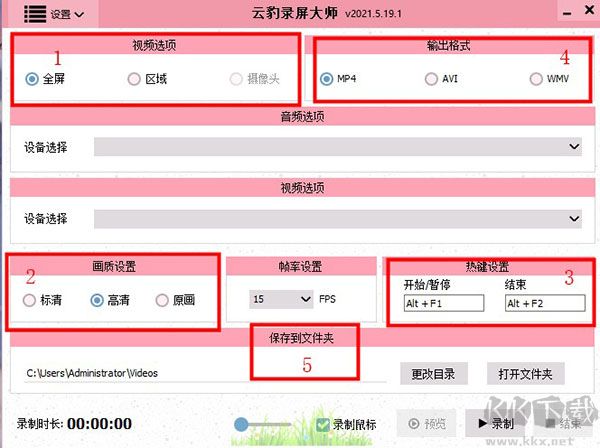Click the 结束 stop button
600x448 pixels.
coord(564,423)
